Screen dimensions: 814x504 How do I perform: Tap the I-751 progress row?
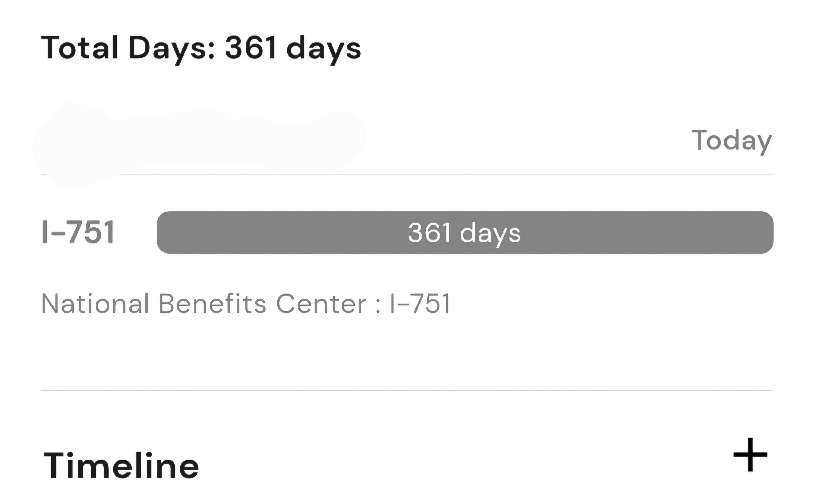pyautogui.click(x=407, y=232)
